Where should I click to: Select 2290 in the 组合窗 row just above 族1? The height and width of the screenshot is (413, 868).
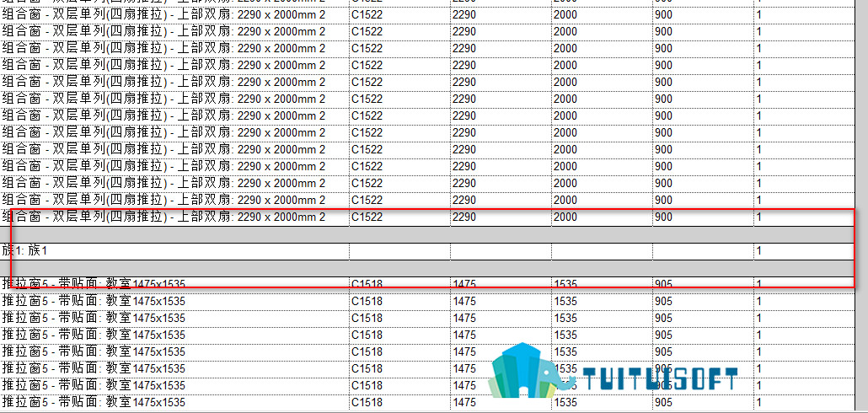[x=463, y=217]
